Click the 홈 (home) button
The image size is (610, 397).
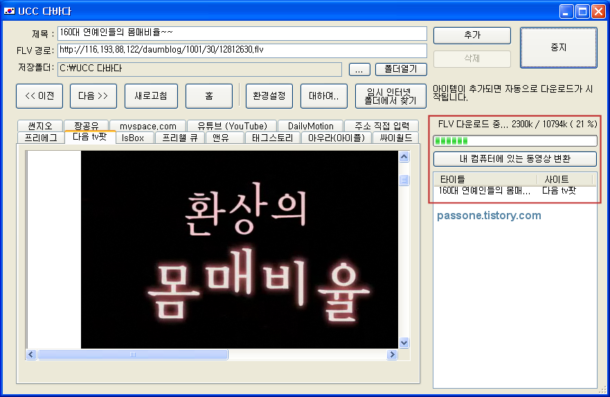(x=209, y=96)
